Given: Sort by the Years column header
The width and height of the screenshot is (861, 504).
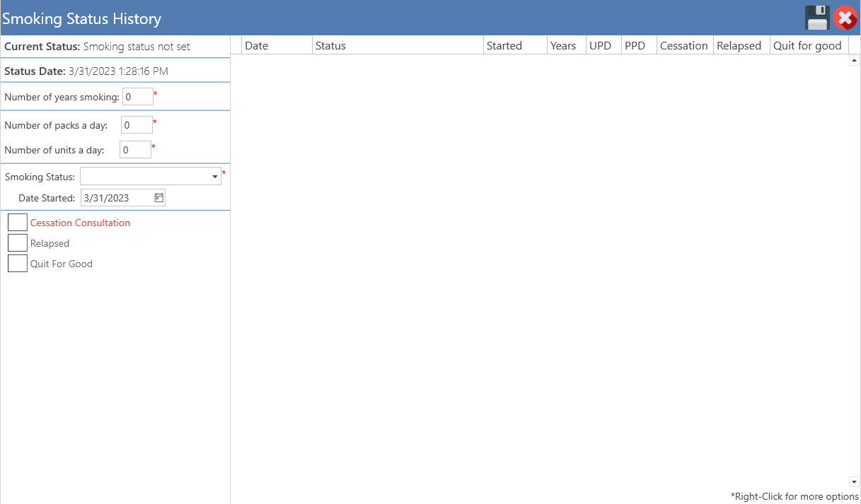Looking at the screenshot, I should (x=567, y=45).
